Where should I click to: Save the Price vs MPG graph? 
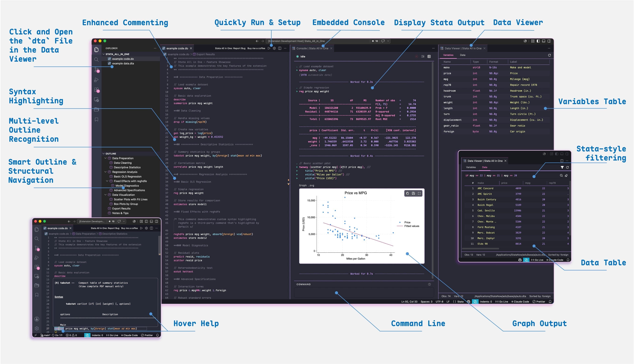pos(413,193)
